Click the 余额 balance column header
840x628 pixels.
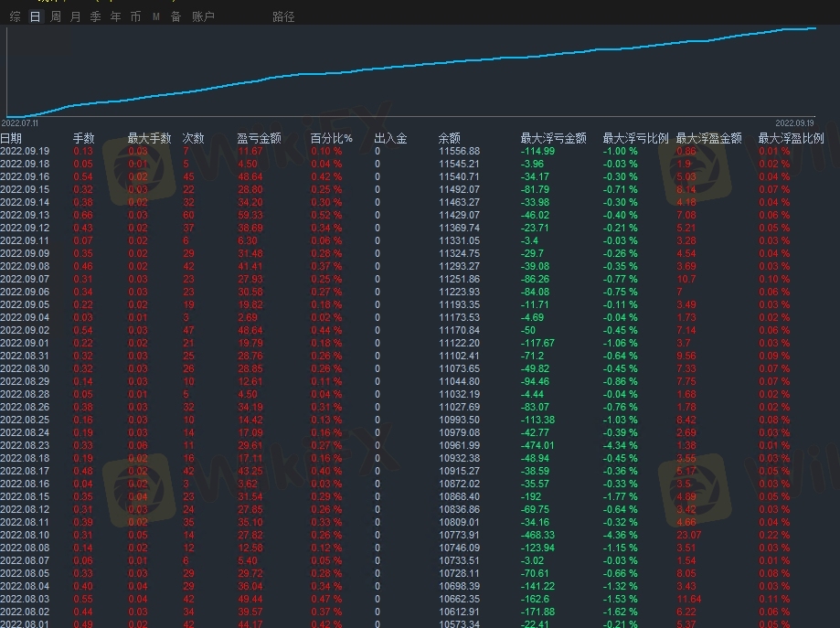coord(450,138)
